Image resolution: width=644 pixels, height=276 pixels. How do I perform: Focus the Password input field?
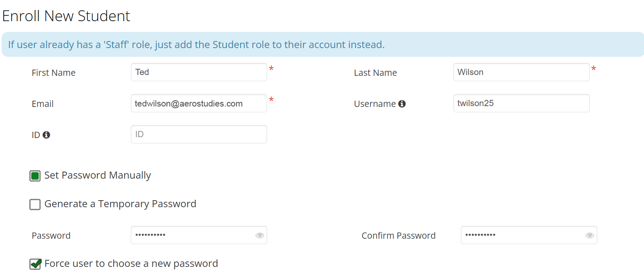click(193, 235)
